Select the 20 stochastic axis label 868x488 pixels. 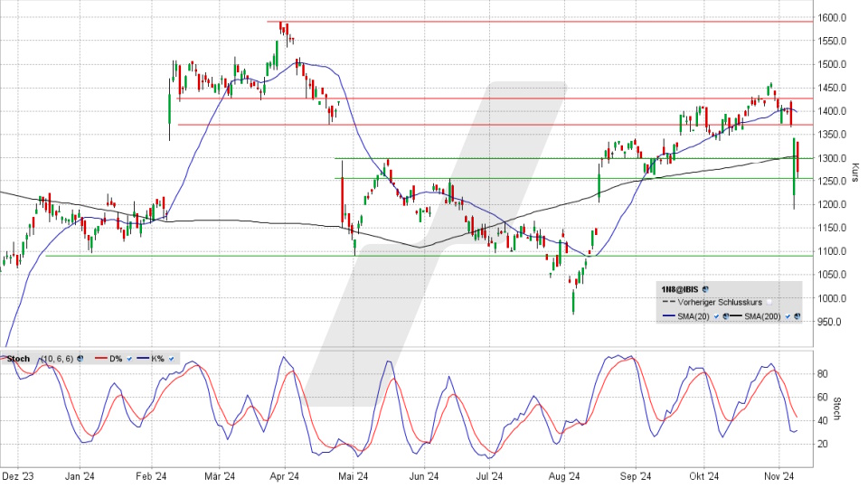(823, 444)
